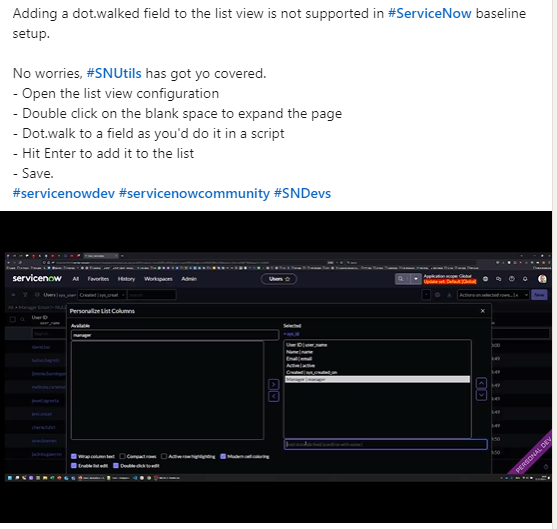Star the Users page as favorite
Viewport: 557px width, 529px height.
tap(288, 279)
